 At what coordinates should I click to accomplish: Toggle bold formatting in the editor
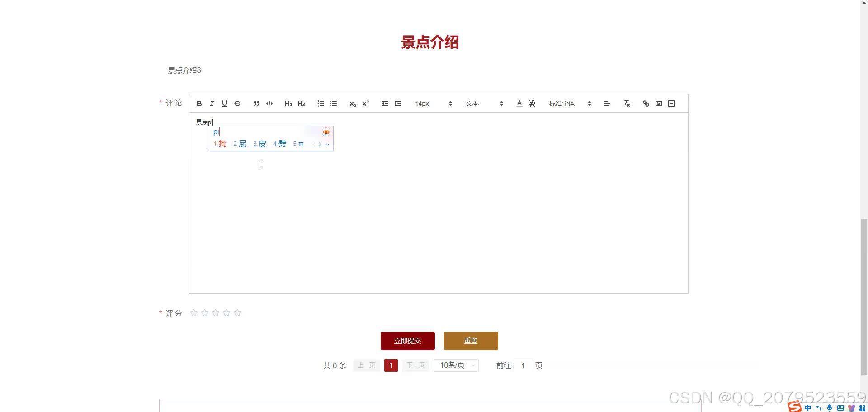click(199, 103)
